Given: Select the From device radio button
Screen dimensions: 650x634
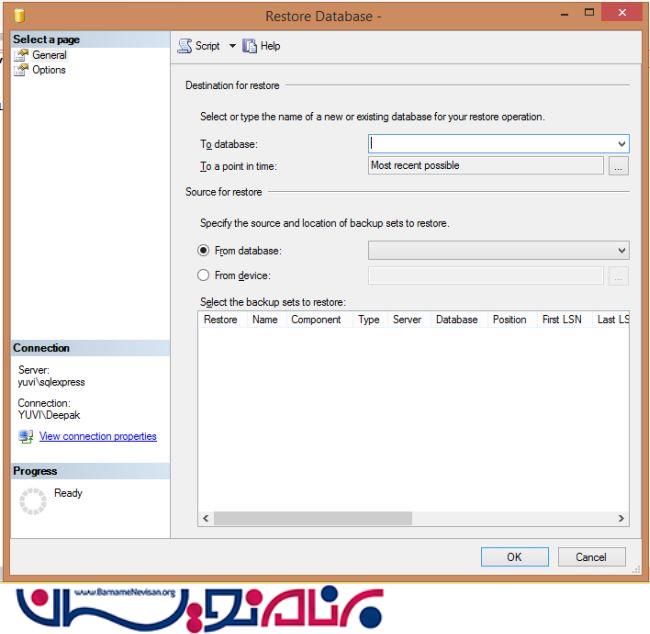Looking at the screenshot, I should (x=204, y=276).
